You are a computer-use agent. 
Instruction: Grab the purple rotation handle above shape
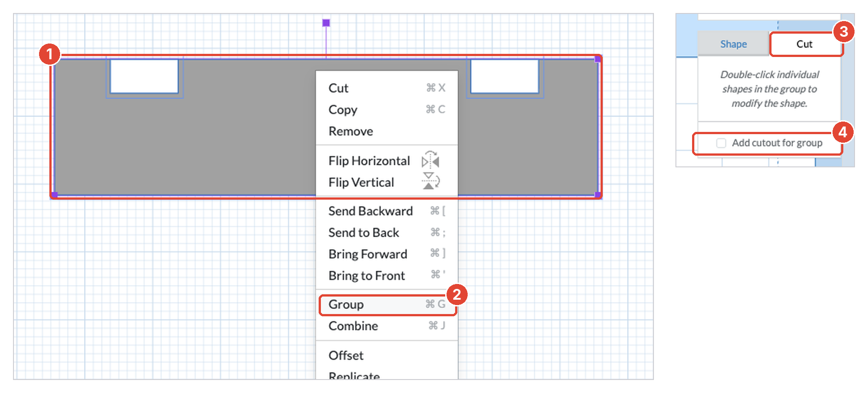pos(326,23)
